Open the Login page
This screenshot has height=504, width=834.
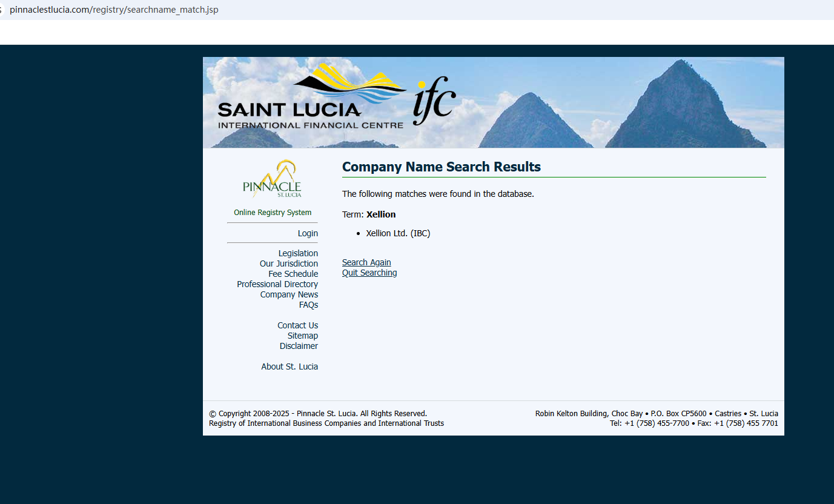307,233
